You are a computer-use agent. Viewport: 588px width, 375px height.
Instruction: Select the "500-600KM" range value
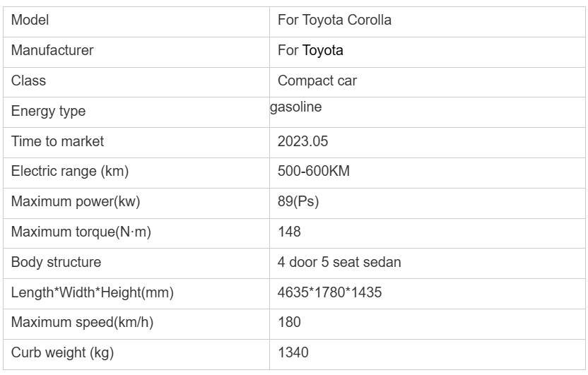[x=314, y=172]
